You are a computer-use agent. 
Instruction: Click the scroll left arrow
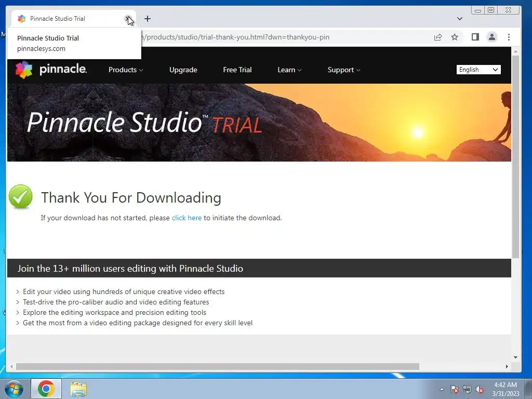pyautogui.click(x=11, y=366)
